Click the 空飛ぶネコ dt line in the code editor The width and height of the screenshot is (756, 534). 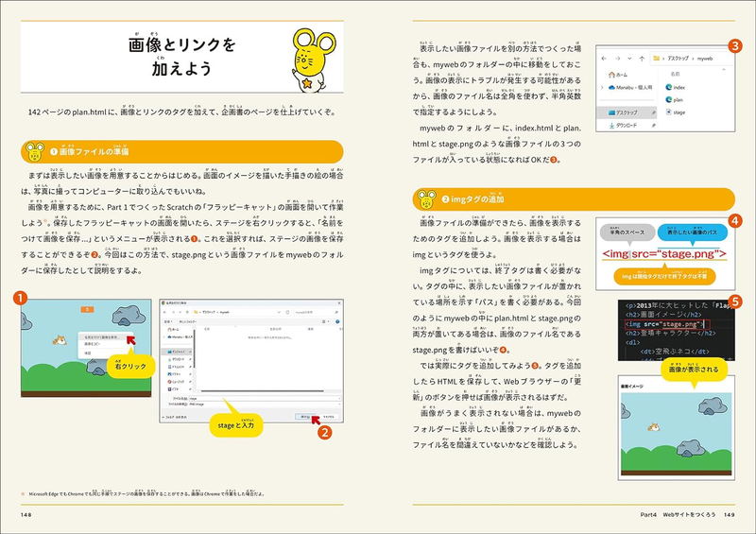pos(675,352)
